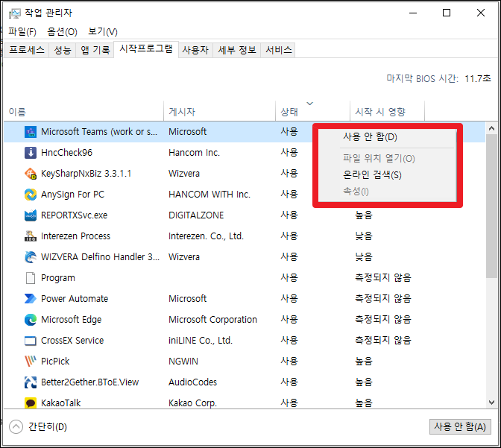Click publisher Kakao Corp. cell
501x448 pixels.
pyautogui.click(x=192, y=403)
